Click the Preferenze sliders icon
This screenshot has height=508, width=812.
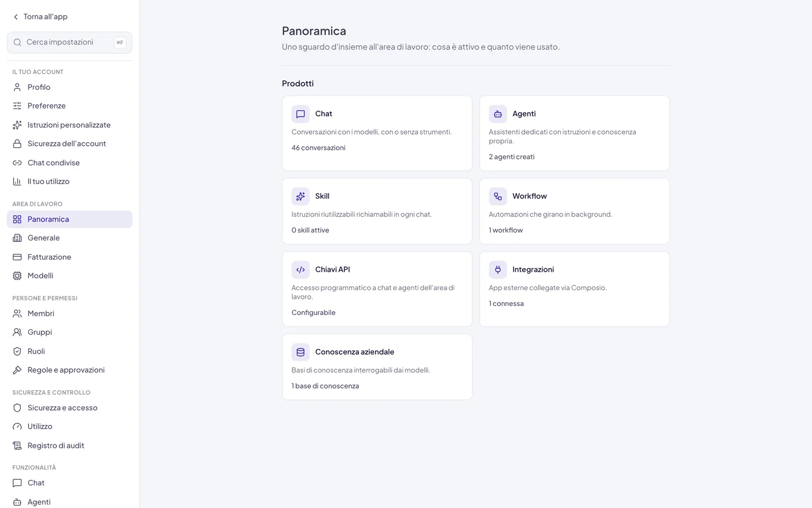click(17, 106)
